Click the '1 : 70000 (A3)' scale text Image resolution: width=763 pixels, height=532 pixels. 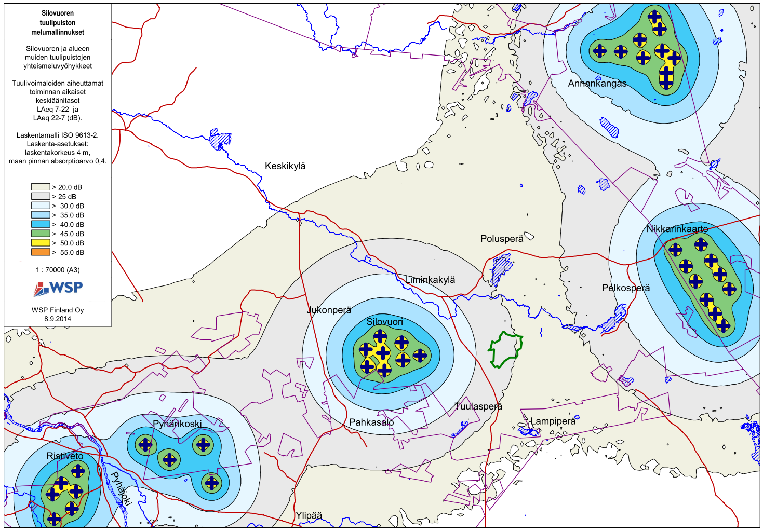(58, 270)
